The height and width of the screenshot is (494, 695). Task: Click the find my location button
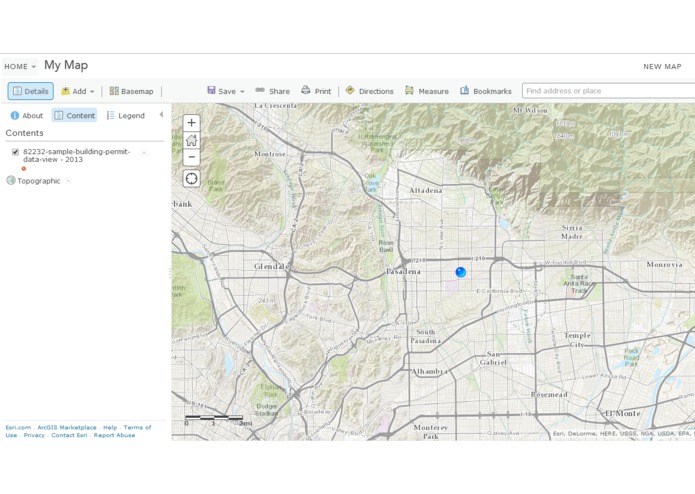tap(191, 179)
